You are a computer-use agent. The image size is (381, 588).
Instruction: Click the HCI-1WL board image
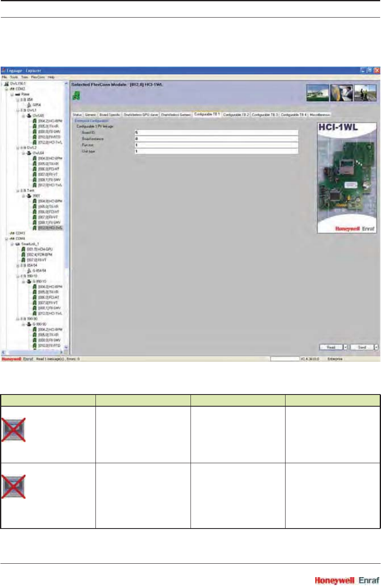coord(346,178)
